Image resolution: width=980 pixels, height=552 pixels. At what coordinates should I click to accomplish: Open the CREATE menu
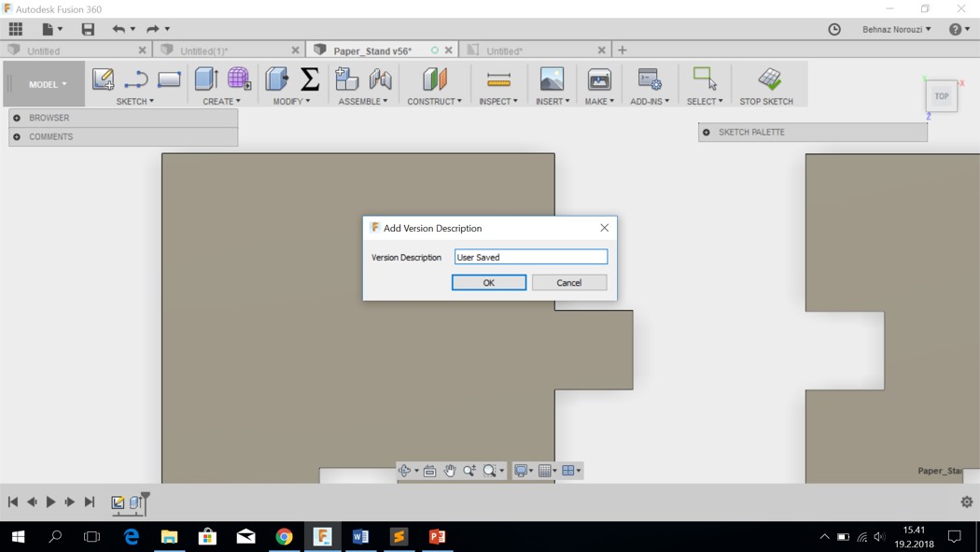(221, 101)
